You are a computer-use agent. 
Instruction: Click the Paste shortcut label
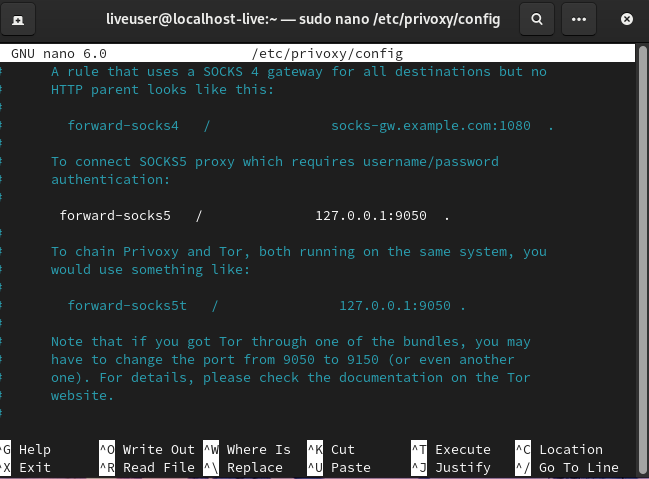(x=350, y=467)
